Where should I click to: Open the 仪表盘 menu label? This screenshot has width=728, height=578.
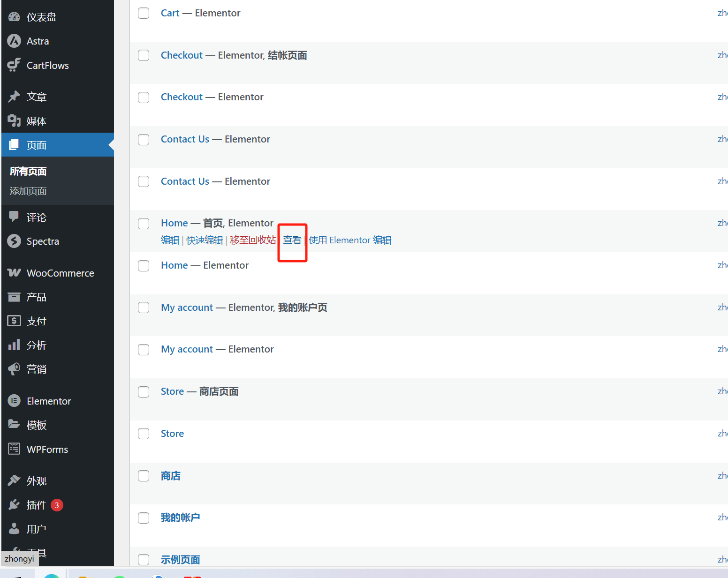(41, 17)
